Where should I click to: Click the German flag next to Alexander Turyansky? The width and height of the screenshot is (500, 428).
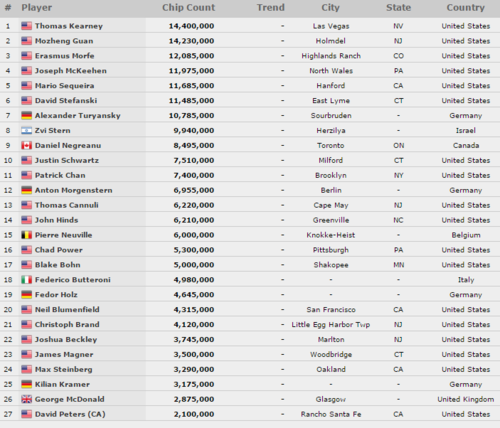tap(26, 116)
